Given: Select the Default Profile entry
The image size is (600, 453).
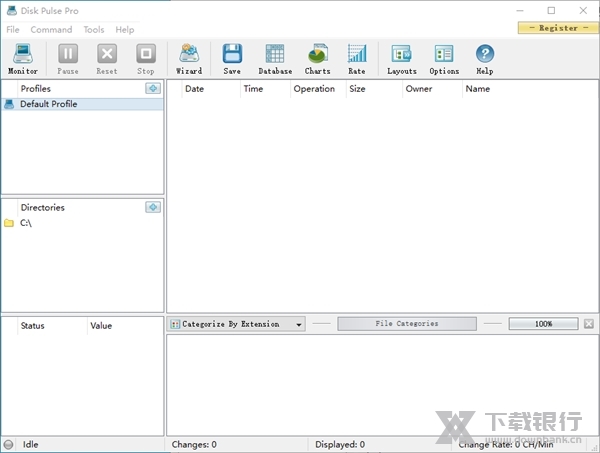Looking at the screenshot, I should click(48, 104).
